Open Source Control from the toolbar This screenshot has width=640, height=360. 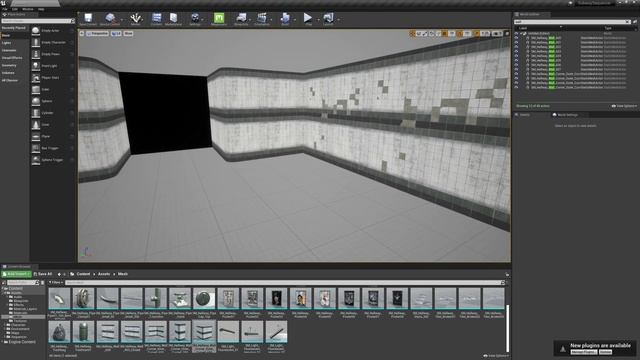(110, 18)
